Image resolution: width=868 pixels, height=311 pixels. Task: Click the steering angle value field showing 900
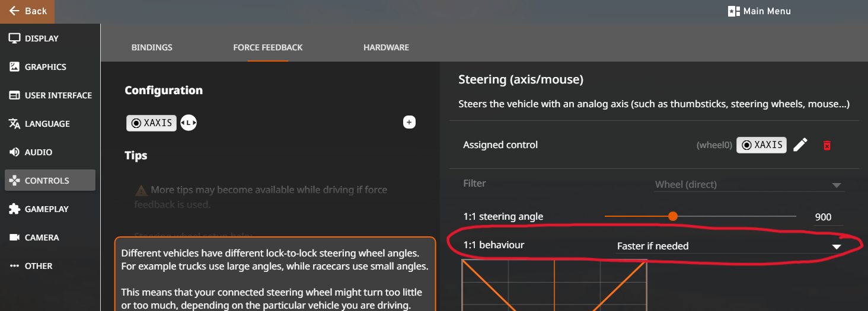pyautogui.click(x=823, y=217)
